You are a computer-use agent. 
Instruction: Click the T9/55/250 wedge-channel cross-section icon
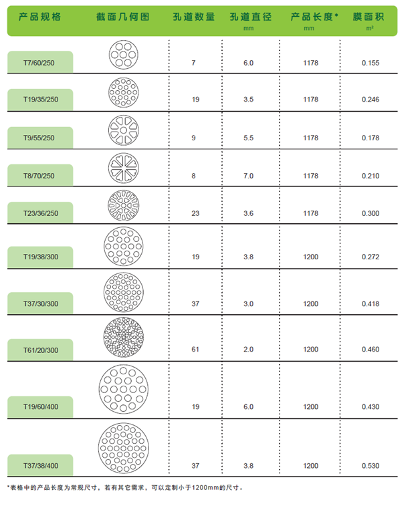tap(123, 130)
